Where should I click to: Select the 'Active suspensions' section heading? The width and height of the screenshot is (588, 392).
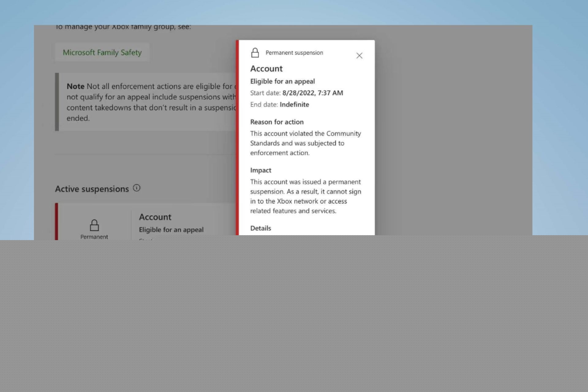click(x=92, y=189)
